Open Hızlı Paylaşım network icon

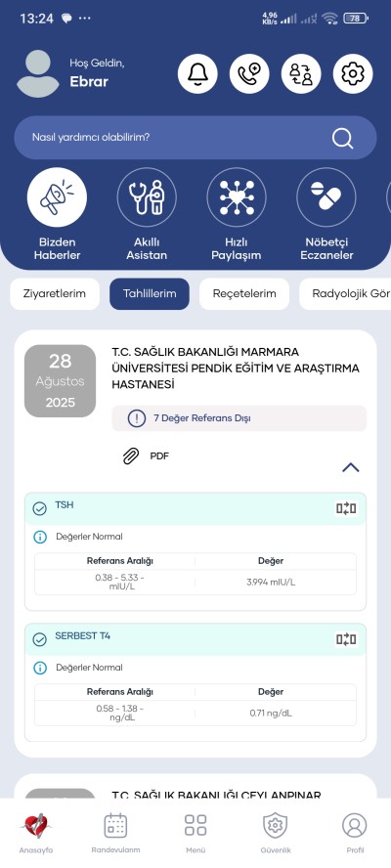(237, 197)
